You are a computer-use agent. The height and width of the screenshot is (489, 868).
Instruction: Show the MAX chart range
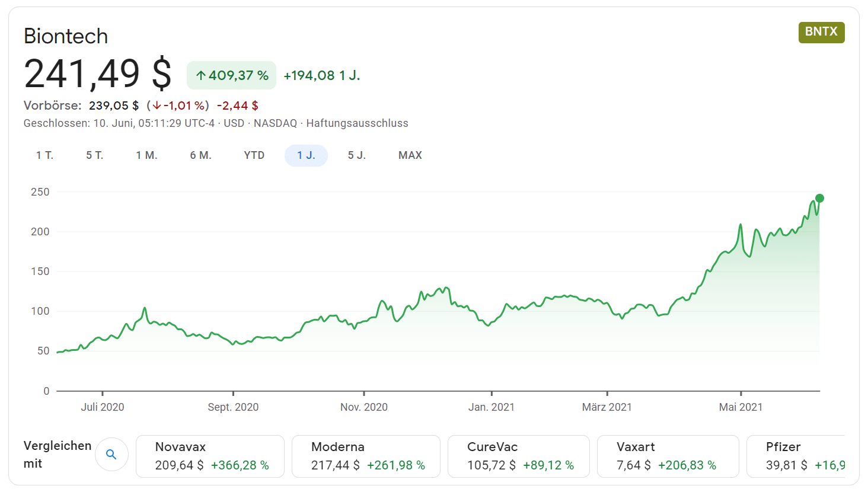[x=410, y=155]
